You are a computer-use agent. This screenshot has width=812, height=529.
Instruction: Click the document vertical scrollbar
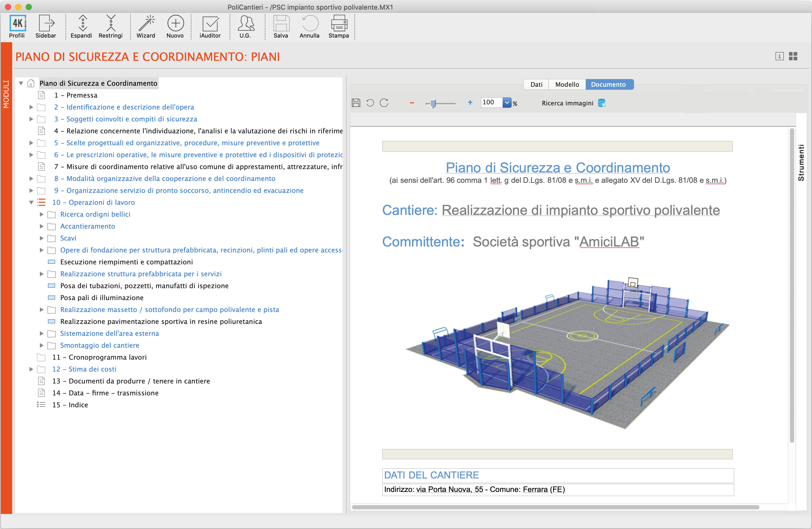point(792,285)
